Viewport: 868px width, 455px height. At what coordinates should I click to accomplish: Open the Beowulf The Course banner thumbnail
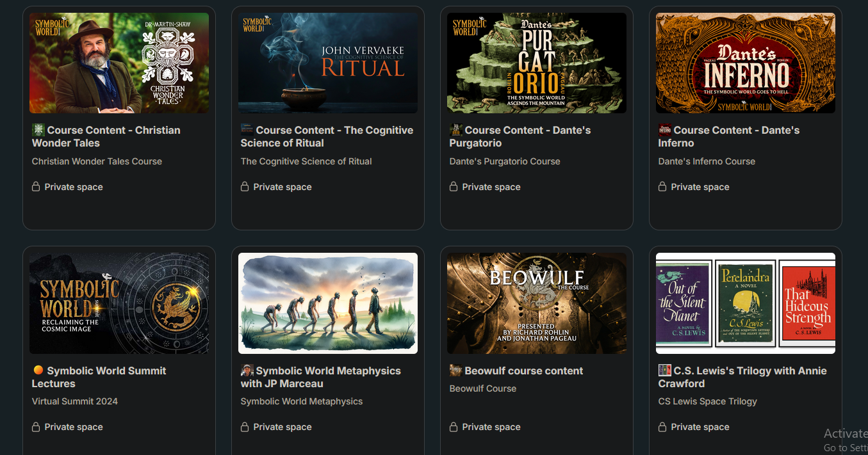click(x=537, y=303)
